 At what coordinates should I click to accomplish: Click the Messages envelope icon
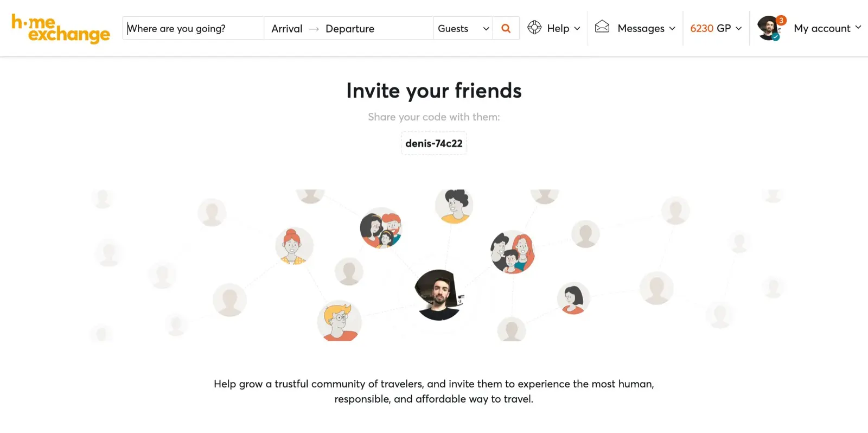coord(602,27)
